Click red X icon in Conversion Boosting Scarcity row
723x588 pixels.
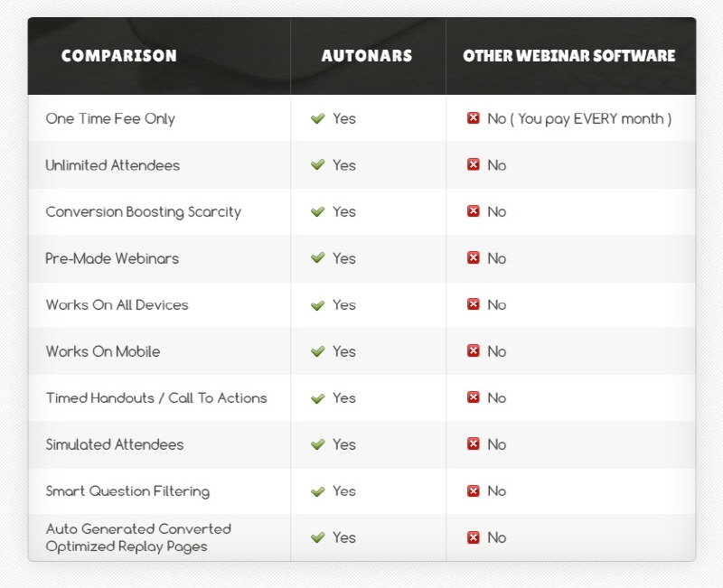473,211
